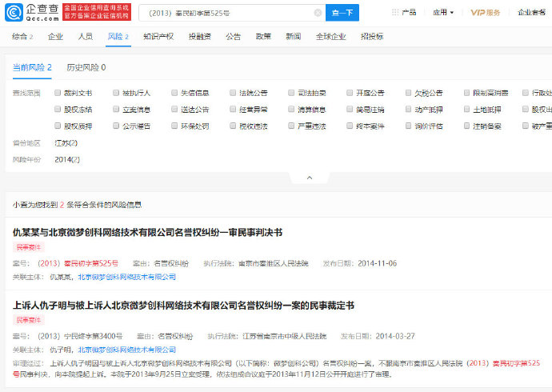552x392 pixels.
Task: Open the 仇某某 一审民事判决书 result title
Action: click(x=147, y=233)
